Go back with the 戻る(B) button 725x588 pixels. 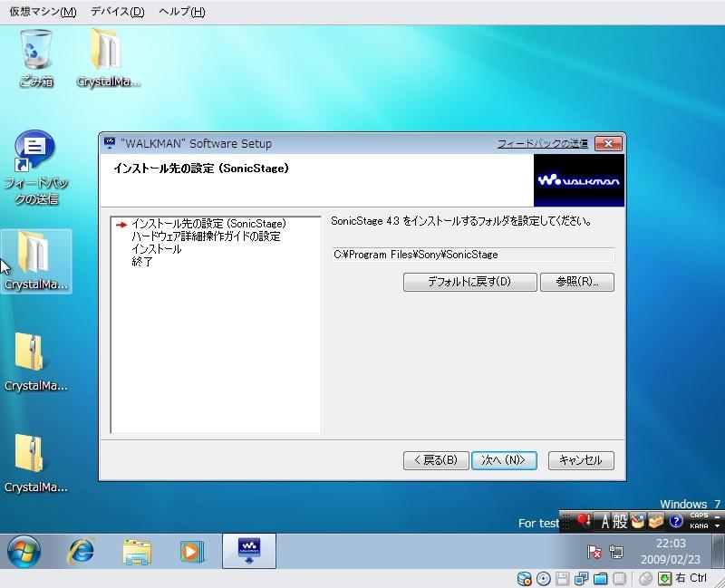pyautogui.click(x=436, y=460)
